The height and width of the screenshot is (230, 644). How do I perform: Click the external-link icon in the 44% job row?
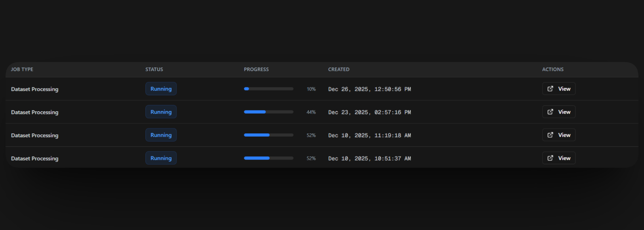click(550, 112)
